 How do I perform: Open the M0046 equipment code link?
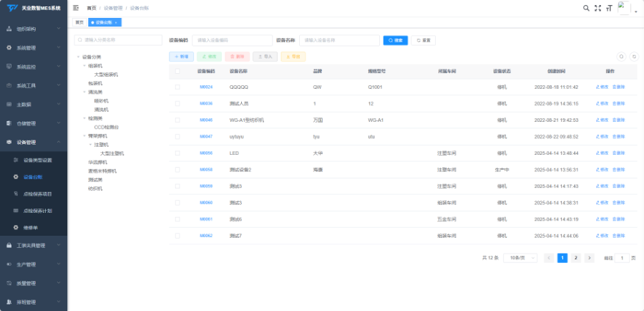206,120
